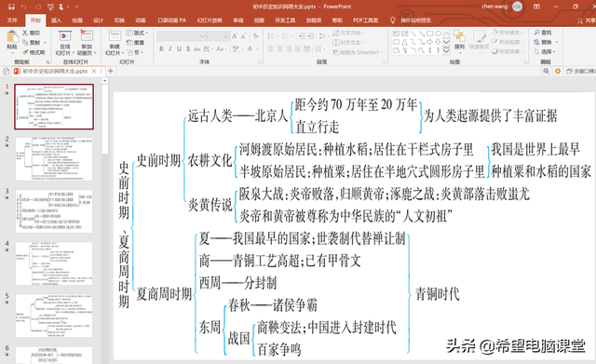Click the font color (A) button
The image size is (596, 364).
click(x=250, y=48)
